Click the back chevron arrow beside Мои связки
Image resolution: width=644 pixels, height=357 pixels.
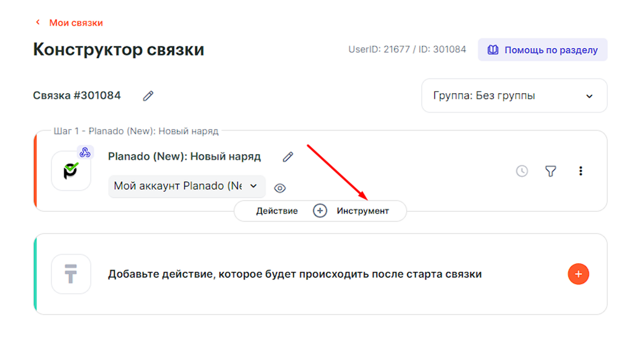(x=38, y=23)
